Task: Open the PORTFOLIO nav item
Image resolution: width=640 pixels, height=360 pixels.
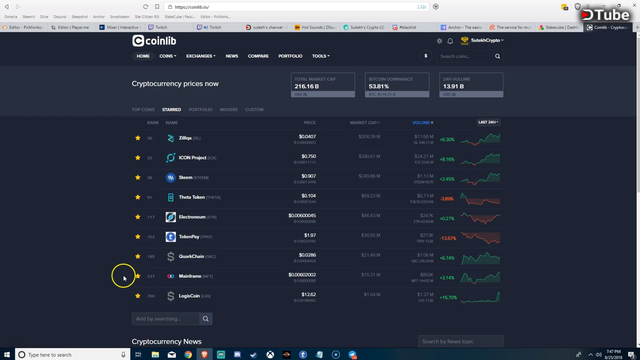Action: click(290, 56)
